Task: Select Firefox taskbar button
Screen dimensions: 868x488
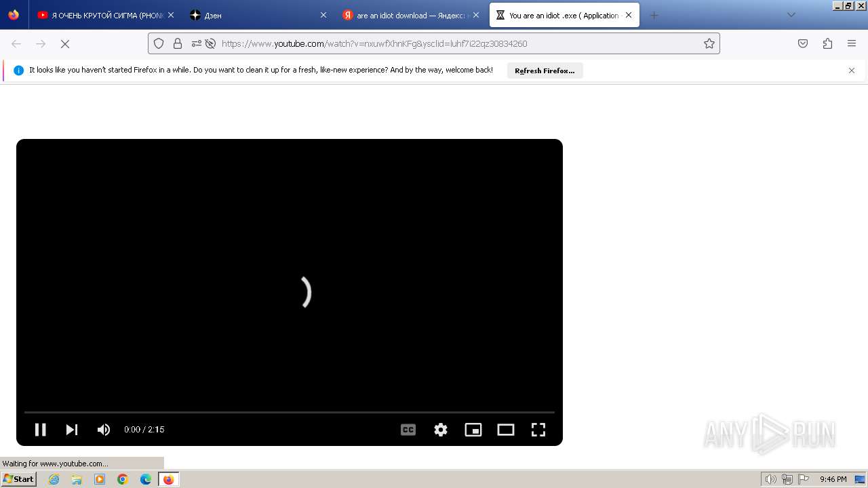Action: [x=169, y=479]
